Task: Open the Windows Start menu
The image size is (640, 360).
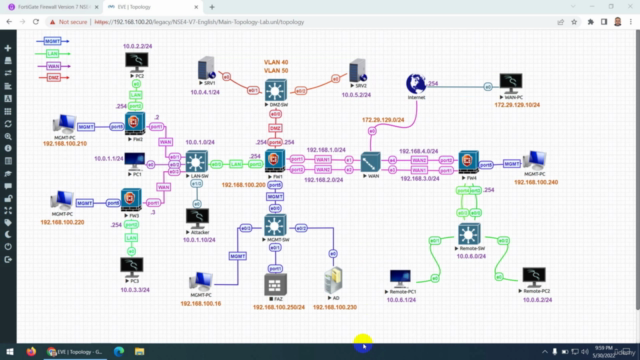Action: point(10,351)
